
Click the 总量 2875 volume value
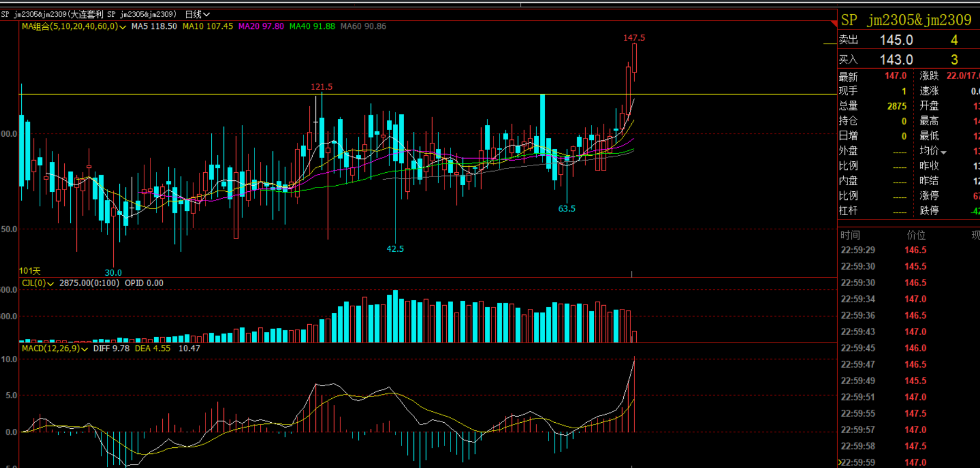897,106
